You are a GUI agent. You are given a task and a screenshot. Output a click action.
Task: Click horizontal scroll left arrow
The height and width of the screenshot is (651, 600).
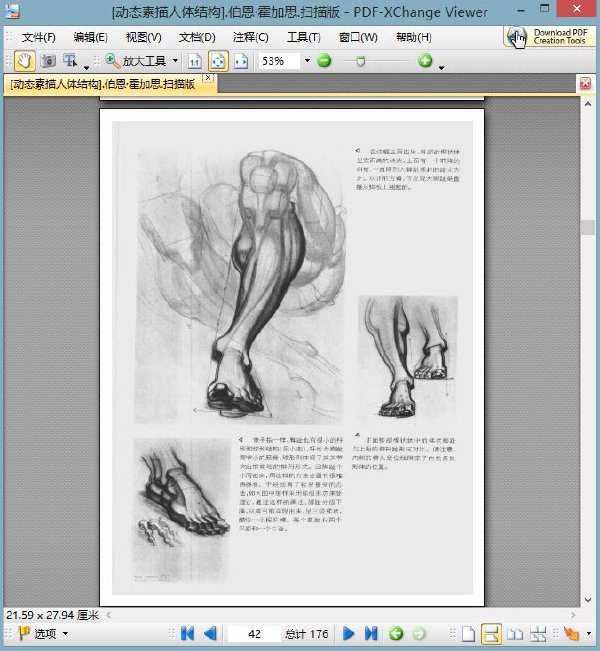pyautogui.click(x=109, y=615)
